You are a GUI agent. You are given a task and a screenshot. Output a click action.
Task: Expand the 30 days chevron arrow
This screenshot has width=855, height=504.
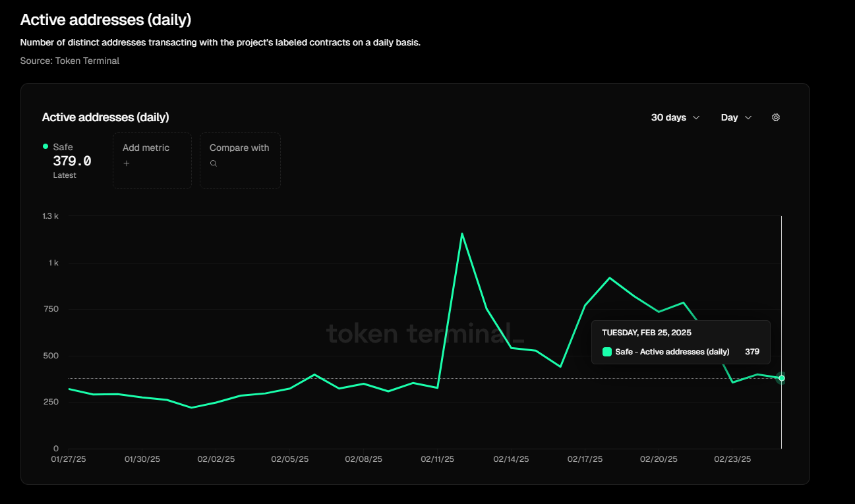pyautogui.click(x=697, y=118)
